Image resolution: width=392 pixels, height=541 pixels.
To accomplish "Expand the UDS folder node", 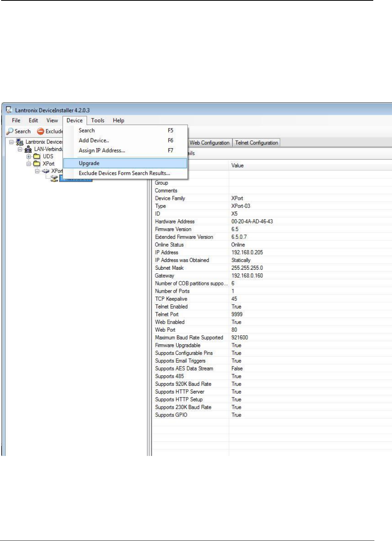I will point(29,156).
